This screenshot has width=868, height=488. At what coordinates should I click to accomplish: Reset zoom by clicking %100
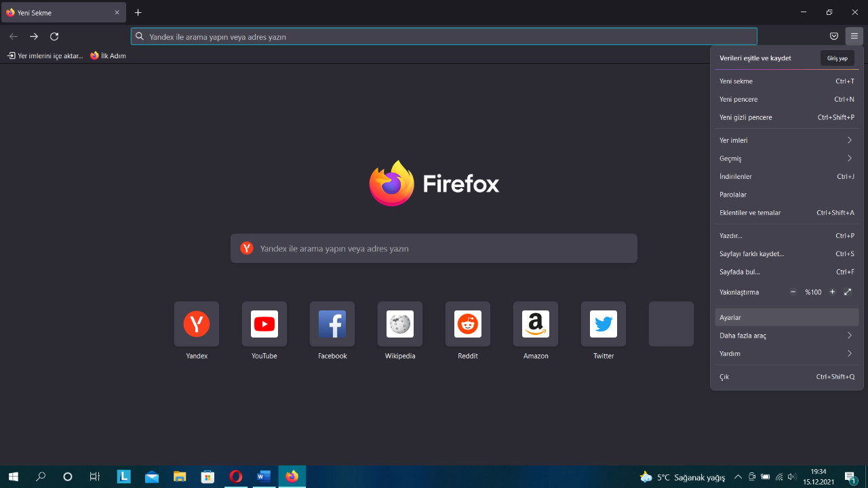813,292
